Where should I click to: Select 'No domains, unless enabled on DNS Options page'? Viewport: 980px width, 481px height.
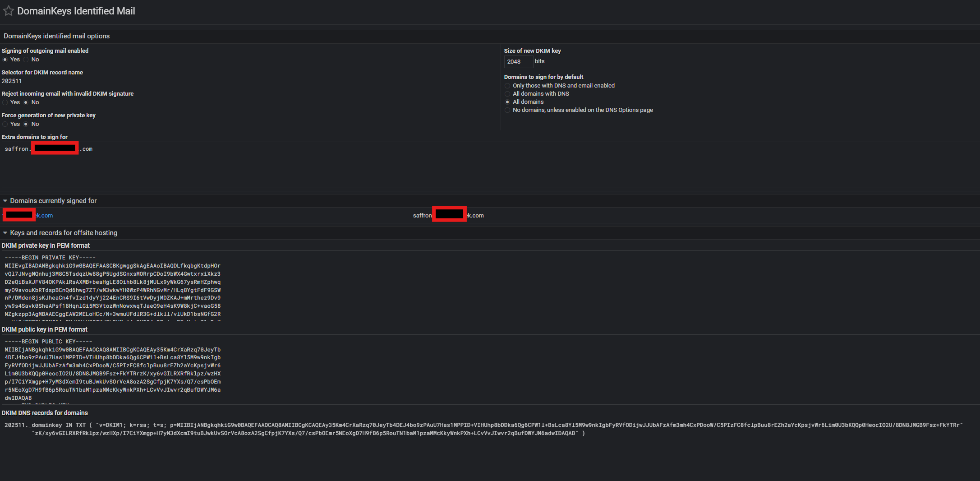507,110
